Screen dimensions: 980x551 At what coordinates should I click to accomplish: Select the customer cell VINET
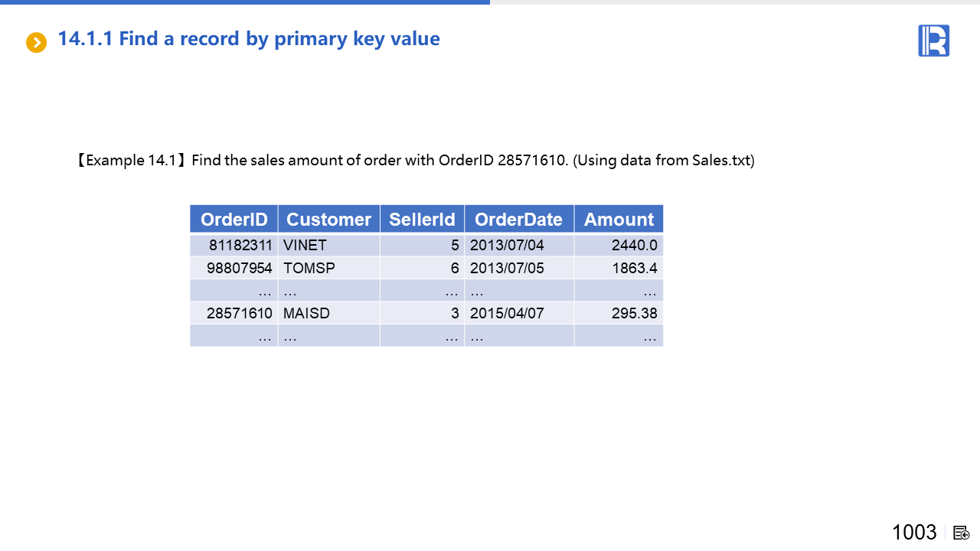[305, 246]
